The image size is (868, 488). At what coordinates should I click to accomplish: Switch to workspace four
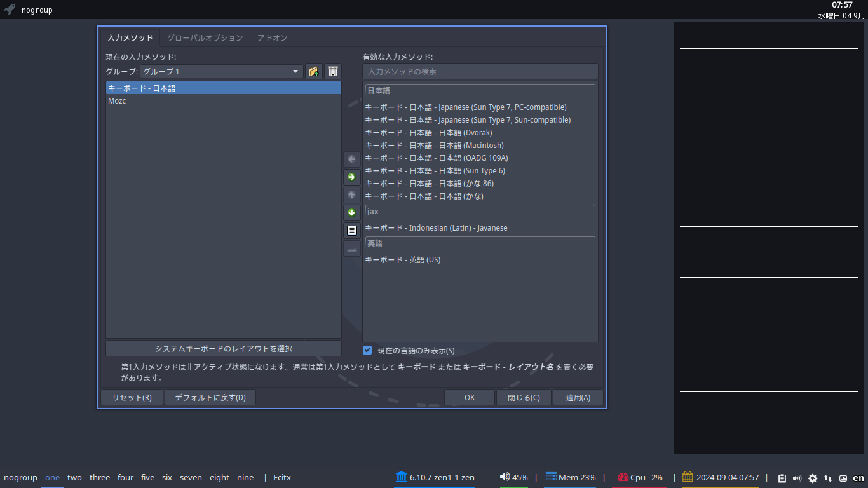pos(126,477)
